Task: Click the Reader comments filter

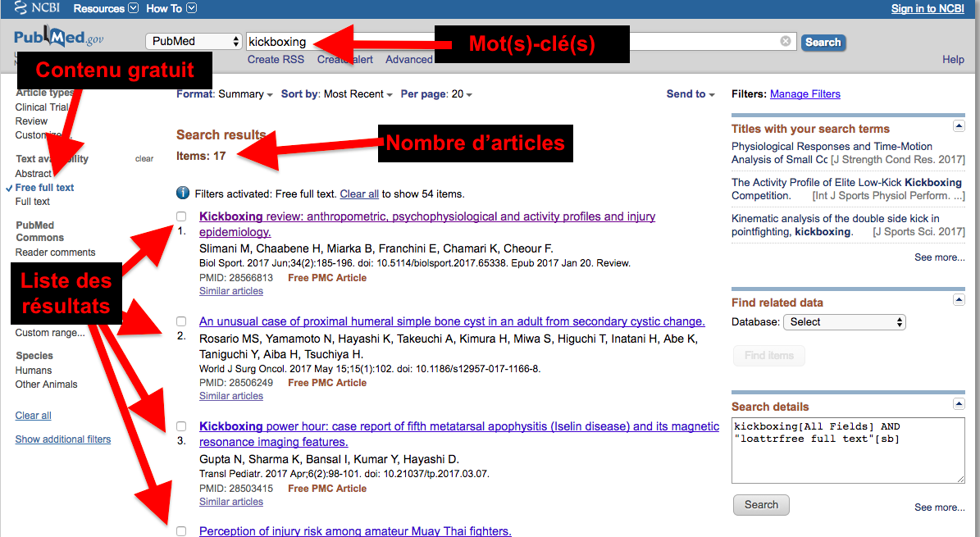Action: coord(55,253)
